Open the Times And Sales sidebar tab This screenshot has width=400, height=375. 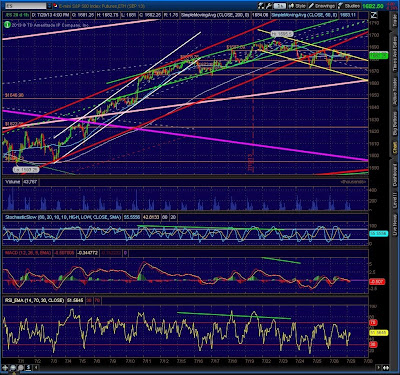(x=395, y=53)
